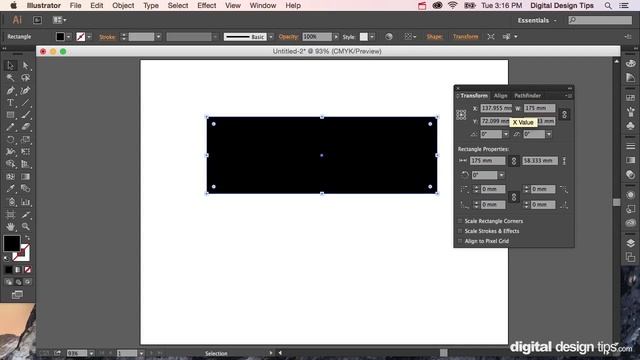Open the Object menu
The image size is (640, 360).
point(123,6)
